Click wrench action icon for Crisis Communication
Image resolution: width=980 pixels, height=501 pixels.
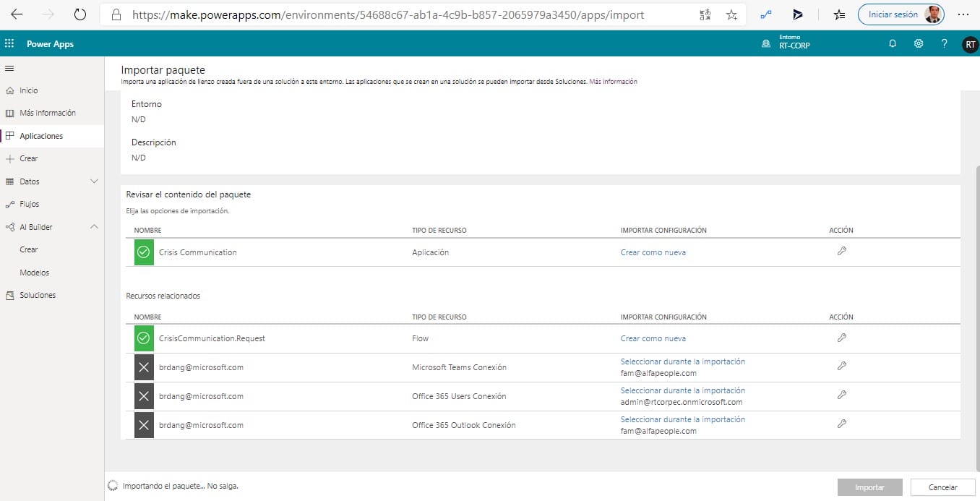841,252
